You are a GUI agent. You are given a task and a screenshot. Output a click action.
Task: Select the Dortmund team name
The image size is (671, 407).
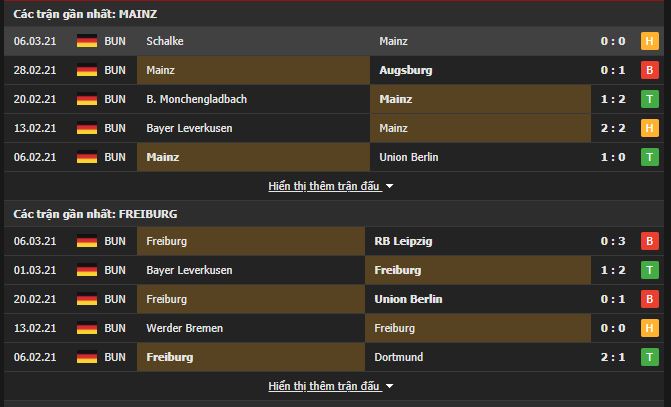tap(398, 357)
